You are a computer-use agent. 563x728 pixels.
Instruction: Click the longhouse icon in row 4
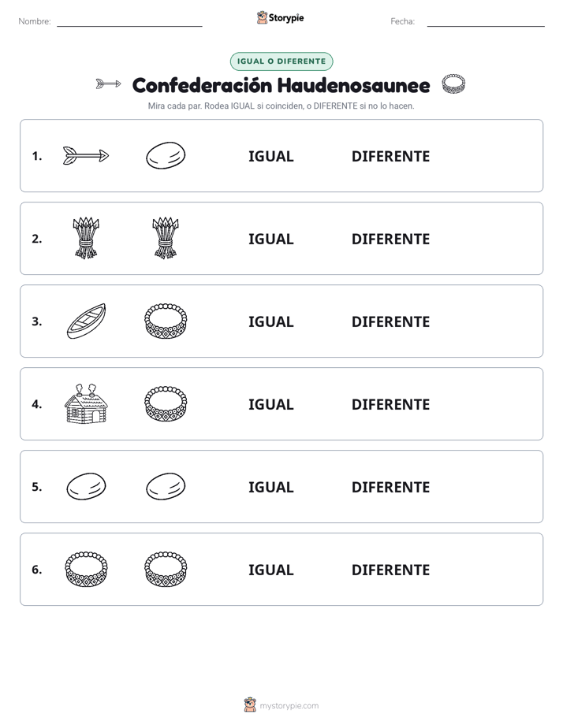[86, 403]
